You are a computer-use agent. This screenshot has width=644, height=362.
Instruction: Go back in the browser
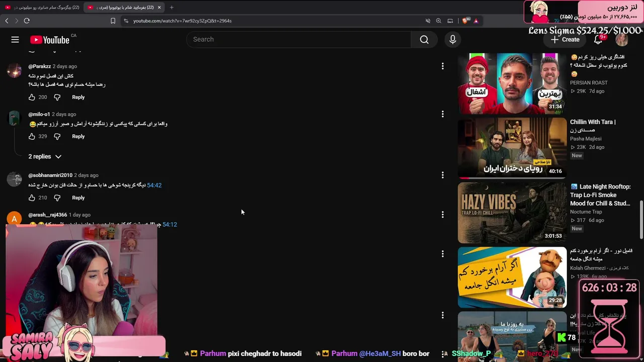tap(7, 21)
